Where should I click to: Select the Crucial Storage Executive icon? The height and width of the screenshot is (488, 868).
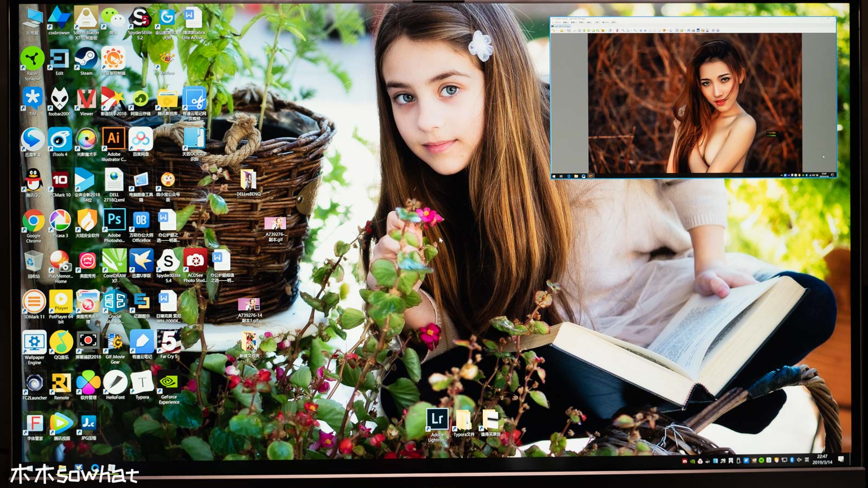coord(114,307)
